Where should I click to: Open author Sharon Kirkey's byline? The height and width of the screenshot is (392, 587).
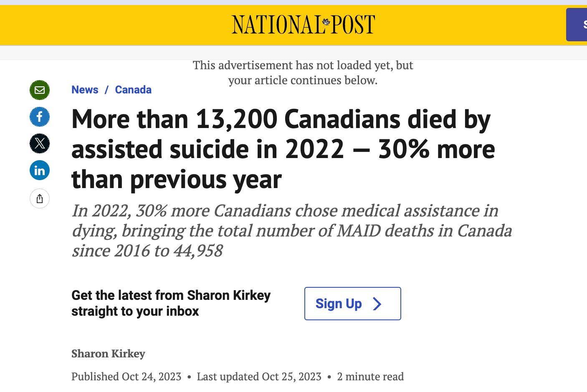(108, 354)
